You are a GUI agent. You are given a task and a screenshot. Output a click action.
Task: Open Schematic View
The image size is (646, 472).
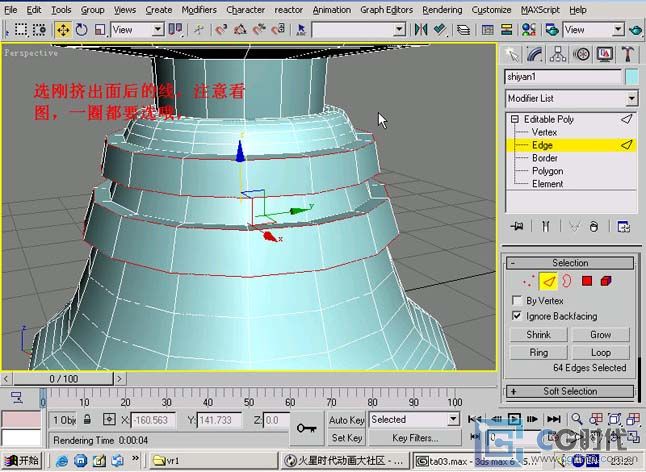[506, 30]
